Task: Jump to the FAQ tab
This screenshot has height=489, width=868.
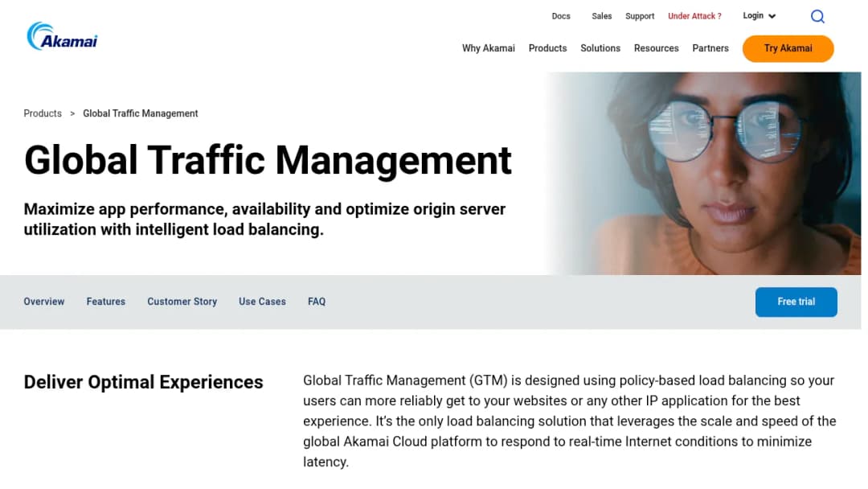Action: click(317, 302)
